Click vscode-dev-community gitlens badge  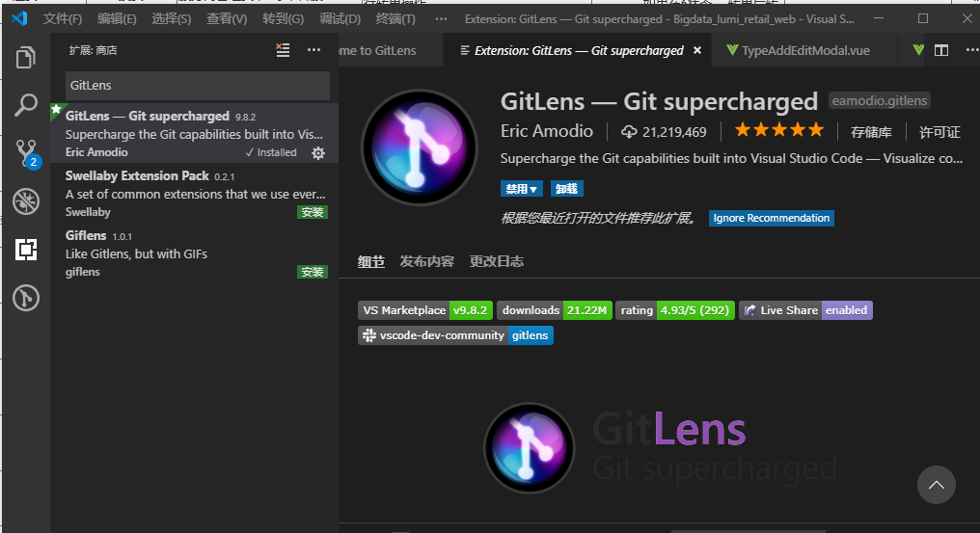[x=455, y=335]
